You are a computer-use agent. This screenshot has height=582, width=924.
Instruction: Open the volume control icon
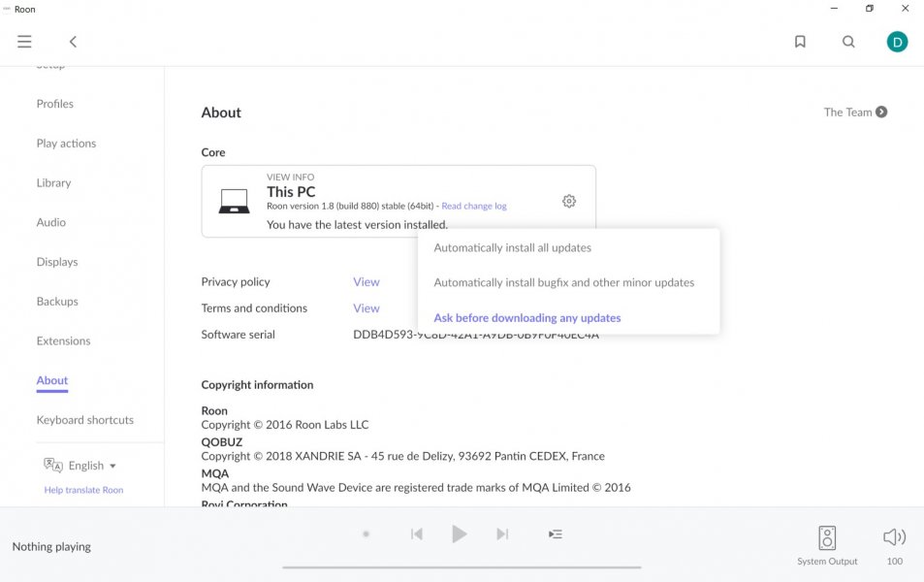tap(894, 536)
